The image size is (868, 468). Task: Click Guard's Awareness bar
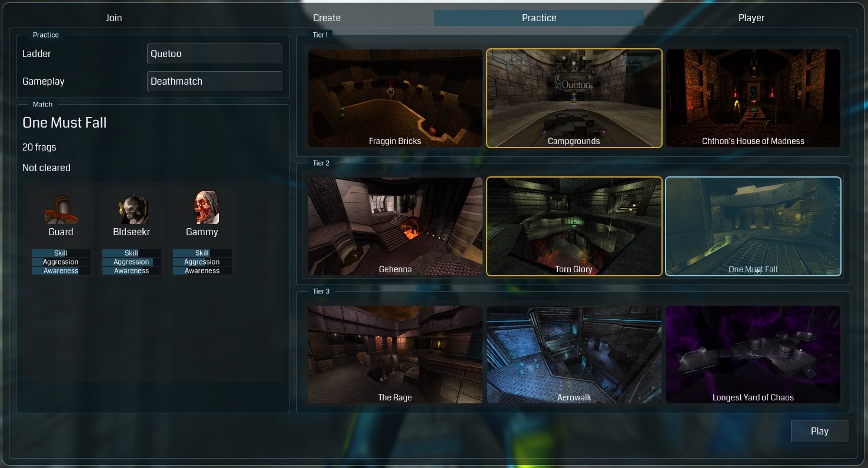tap(61, 270)
